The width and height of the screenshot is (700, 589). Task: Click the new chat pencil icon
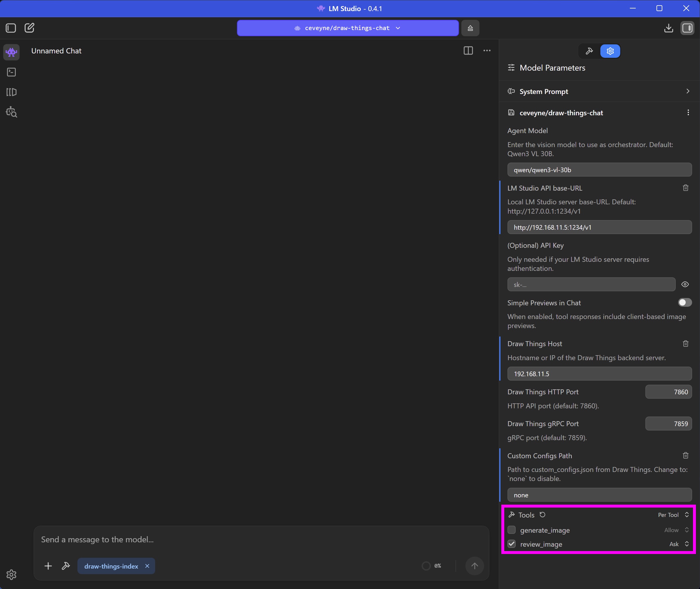click(30, 28)
